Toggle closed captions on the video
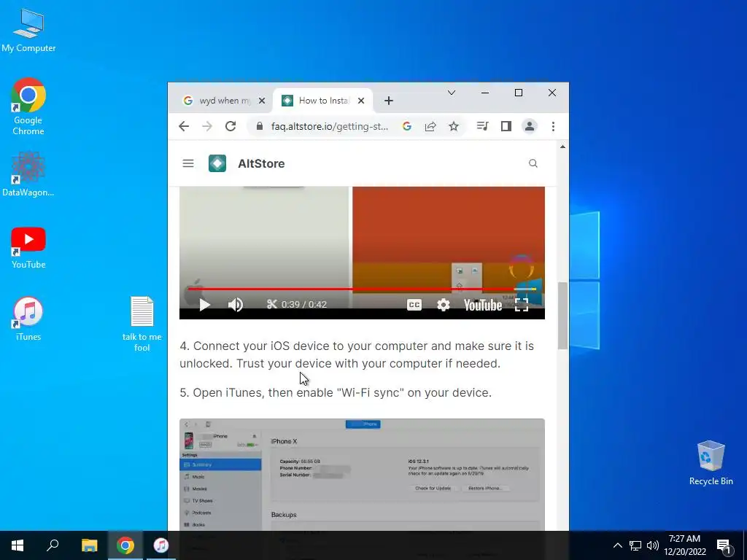Viewport: 747px width, 560px height. (414, 305)
